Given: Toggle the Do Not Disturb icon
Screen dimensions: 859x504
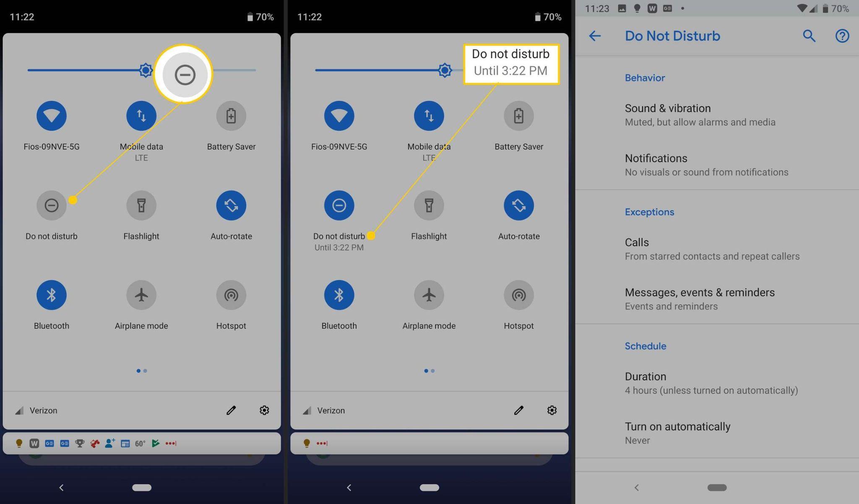Looking at the screenshot, I should coord(51,205).
